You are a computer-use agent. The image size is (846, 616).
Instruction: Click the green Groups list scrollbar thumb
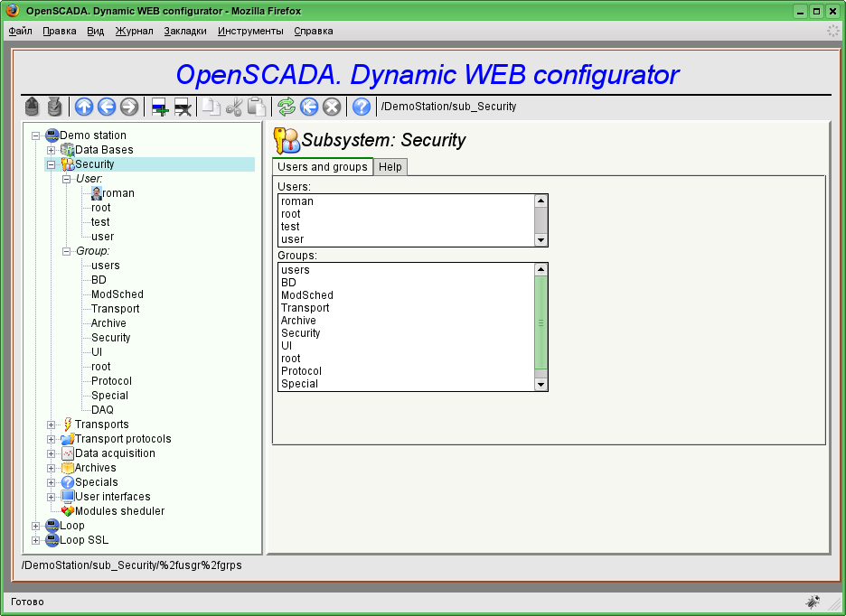pyautogui.click(x=540, y=322)
